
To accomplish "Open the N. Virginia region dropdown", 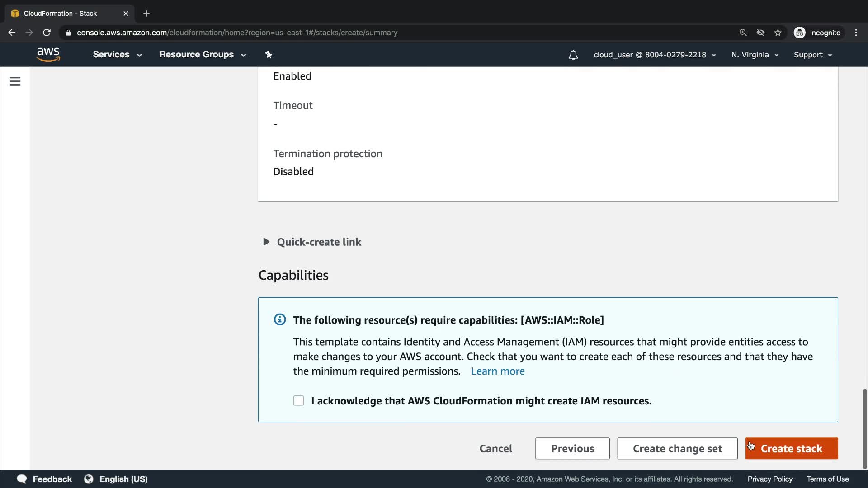I will (755, 55).
